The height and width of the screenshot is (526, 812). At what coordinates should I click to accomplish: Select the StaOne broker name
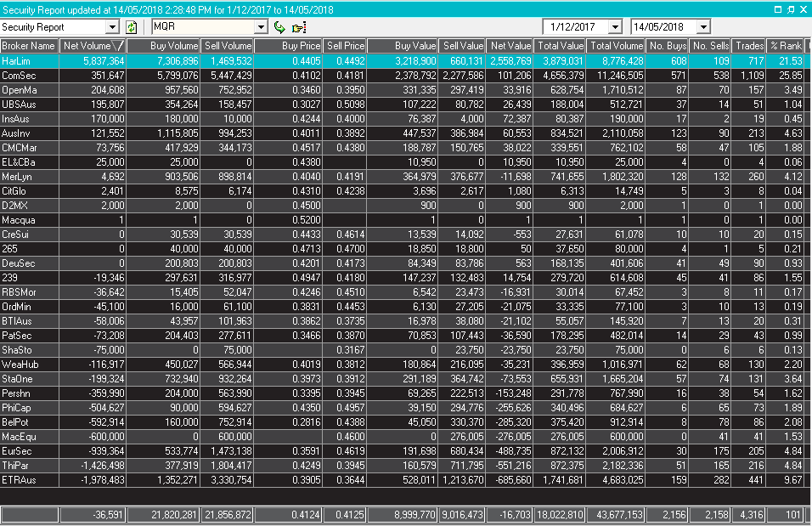tap(17, 380)
